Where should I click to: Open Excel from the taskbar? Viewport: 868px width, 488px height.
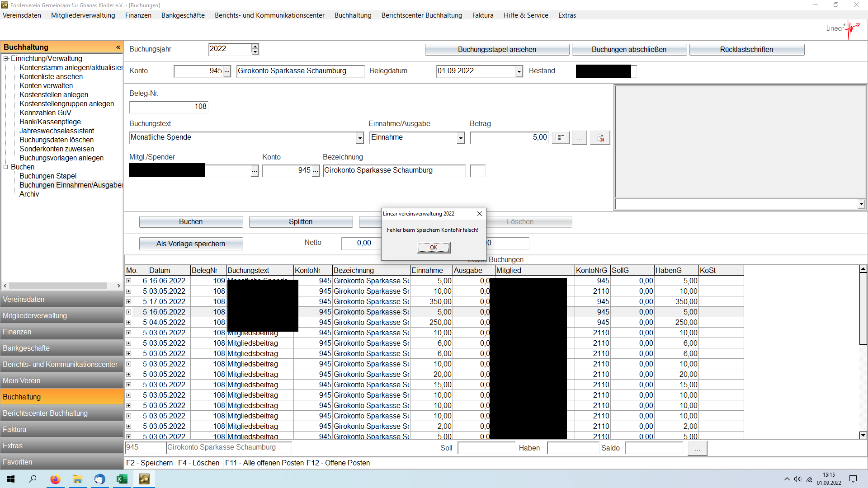(122, 479)
